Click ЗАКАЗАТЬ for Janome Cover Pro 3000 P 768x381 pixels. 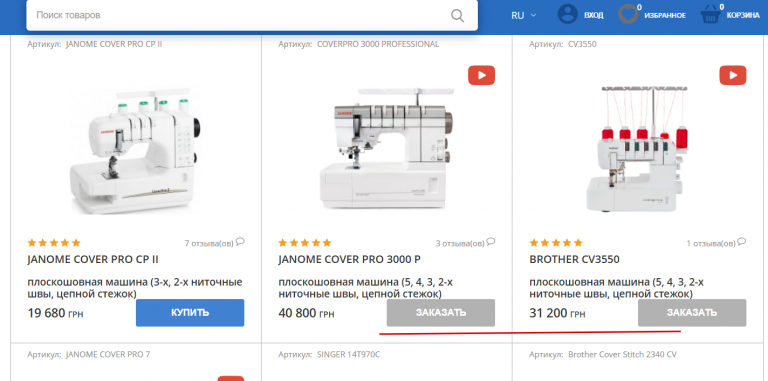[441, 312]
